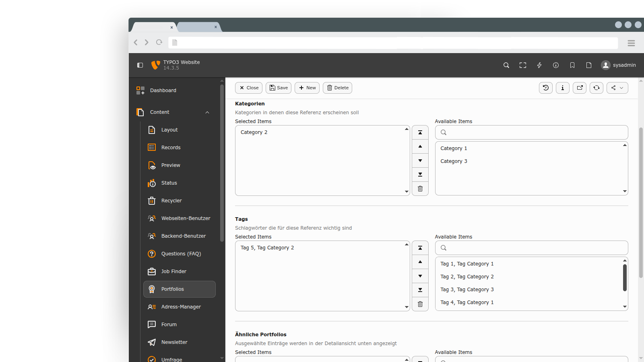
Task: Open the Recycler module
Action: (x=180, y=201)
